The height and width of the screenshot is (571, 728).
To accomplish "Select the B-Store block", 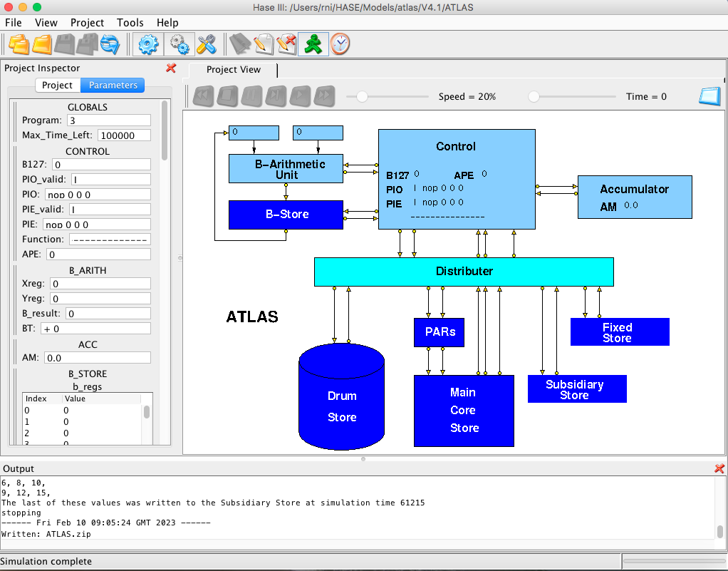I will click(286, 215).
